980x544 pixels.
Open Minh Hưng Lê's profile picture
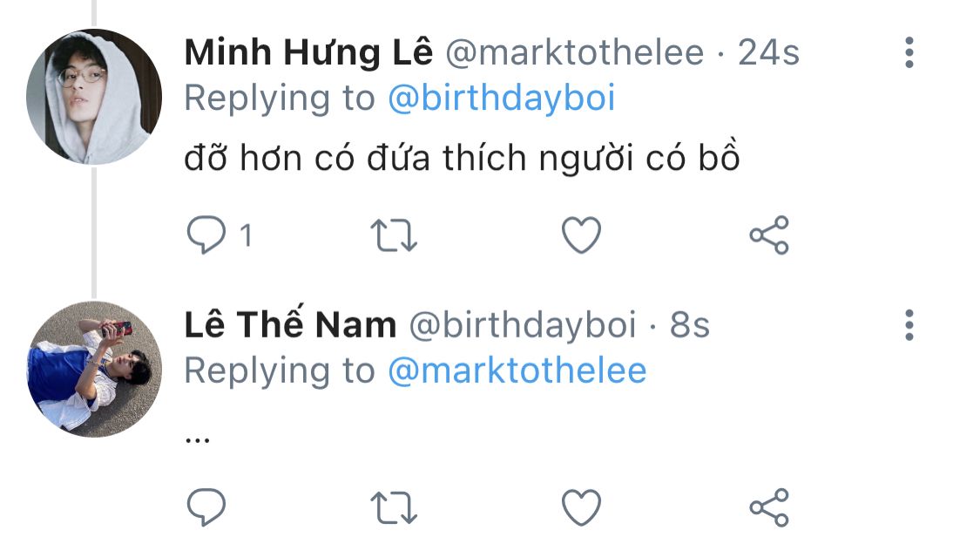(x=94, y=96)
